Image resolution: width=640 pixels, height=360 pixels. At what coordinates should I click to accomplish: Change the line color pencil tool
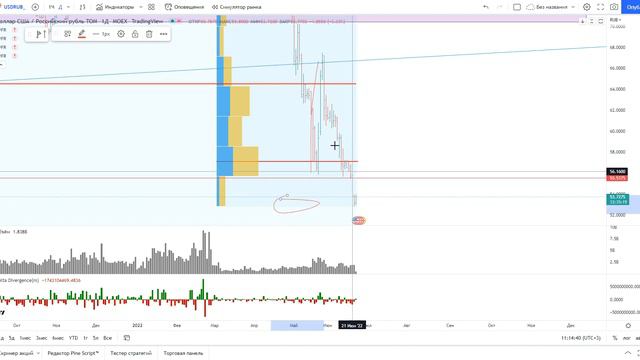point(82,34)
